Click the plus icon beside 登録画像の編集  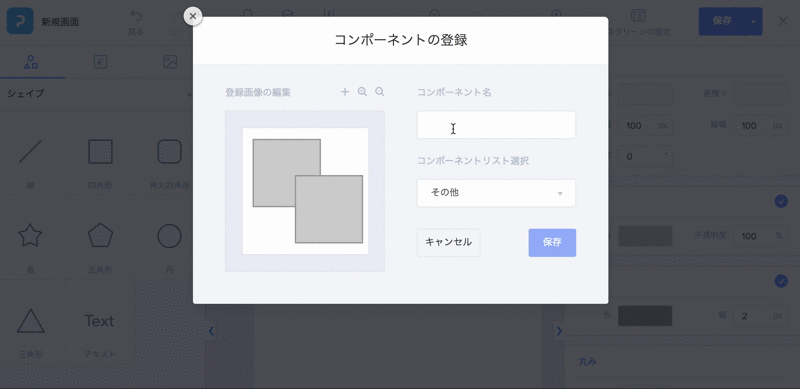point(345,92)
